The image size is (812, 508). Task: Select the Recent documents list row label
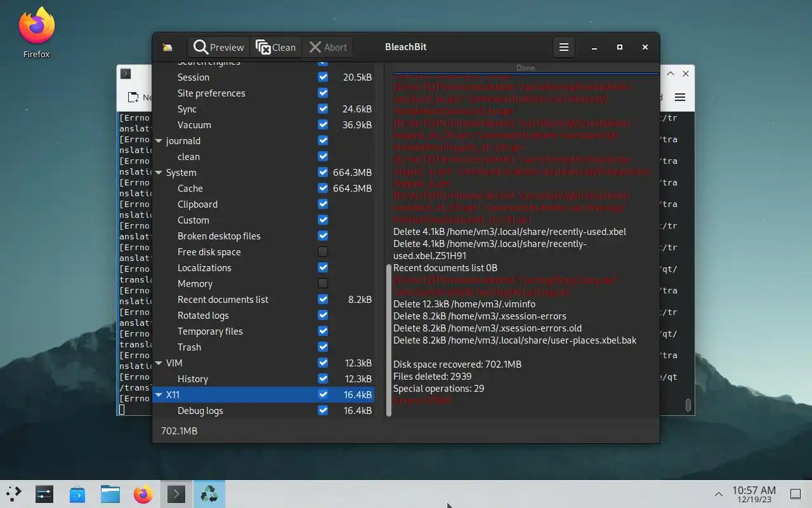pos(223,299)
